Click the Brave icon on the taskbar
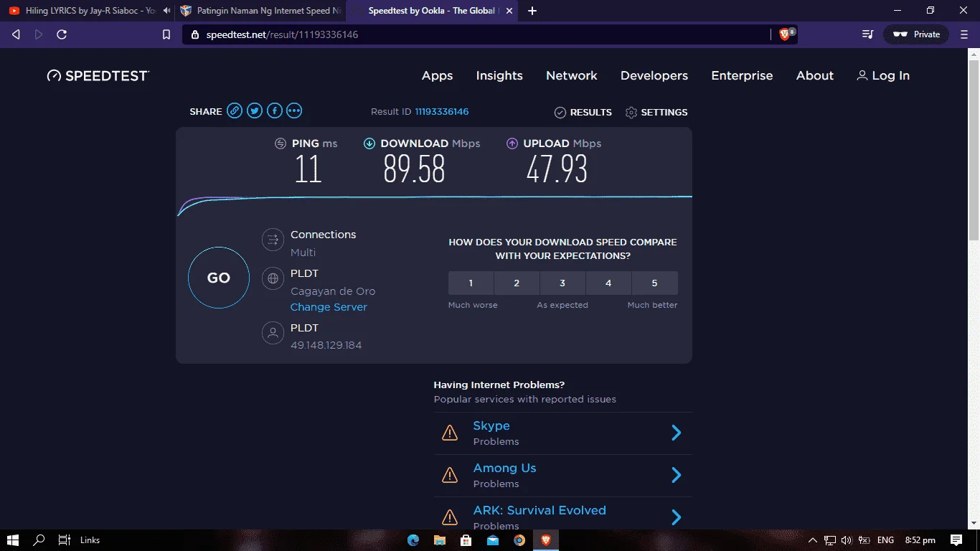Image resolution: width=980 pixels, height=551 pixels. [x=546, y=540]
